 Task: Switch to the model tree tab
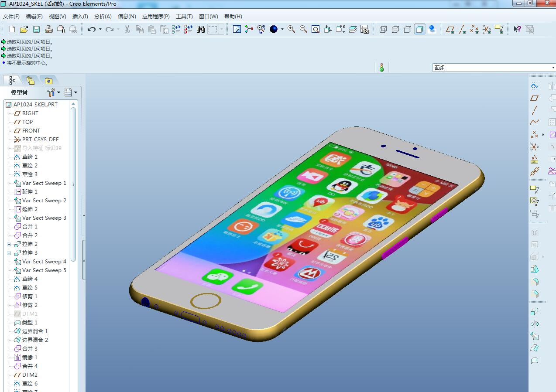coord(12,80)
